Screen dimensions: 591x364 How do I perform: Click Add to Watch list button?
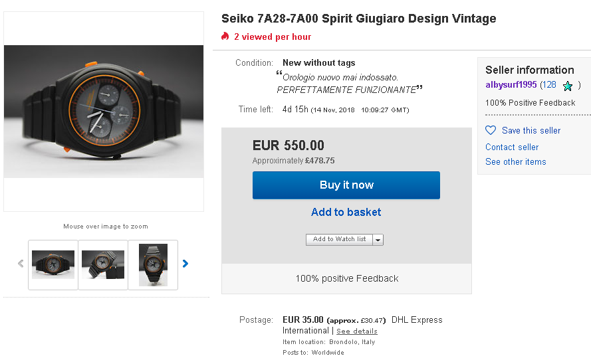pos(339,240)
